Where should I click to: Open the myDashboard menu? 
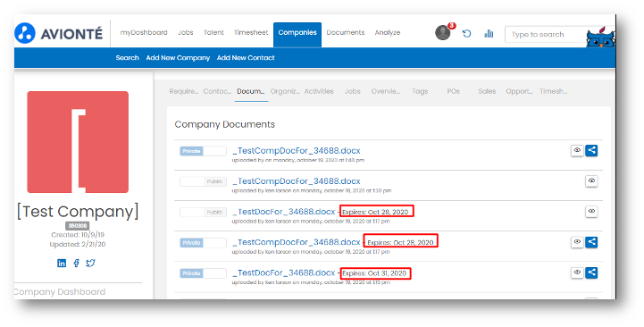click(144, 32)
